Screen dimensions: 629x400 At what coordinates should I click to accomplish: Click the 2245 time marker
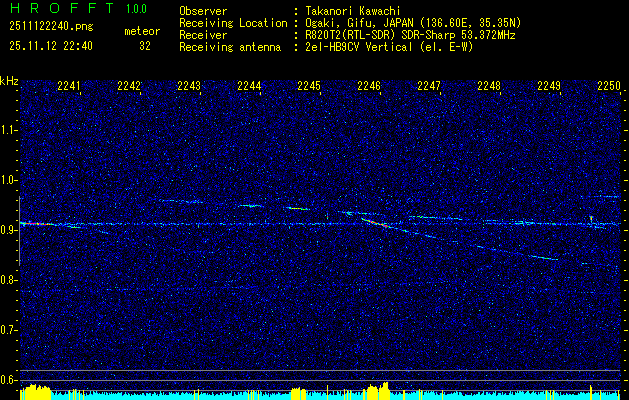pyautogui.click(x=309, y=86)
